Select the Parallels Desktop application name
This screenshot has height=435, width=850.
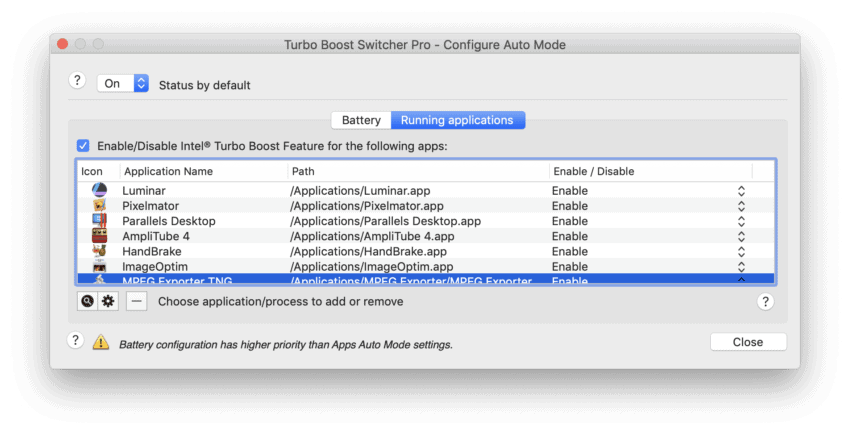tap(169, 221)
